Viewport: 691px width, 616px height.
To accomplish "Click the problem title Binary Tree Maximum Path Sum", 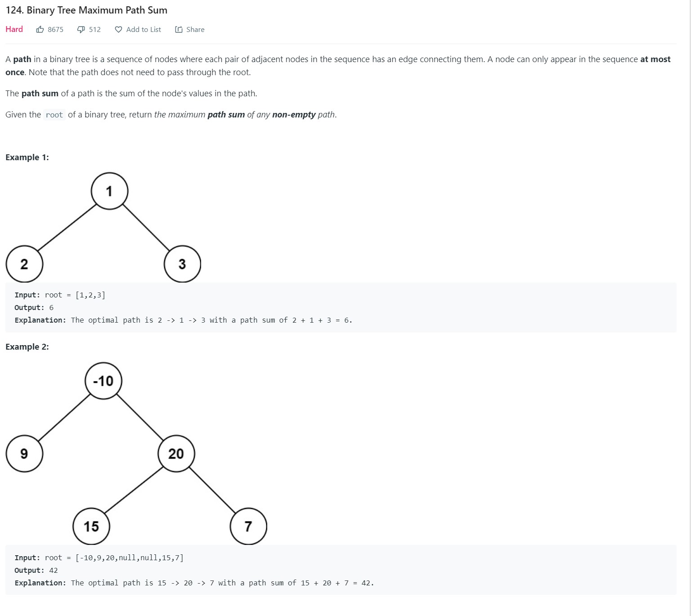I will click(x=86, y=10).
